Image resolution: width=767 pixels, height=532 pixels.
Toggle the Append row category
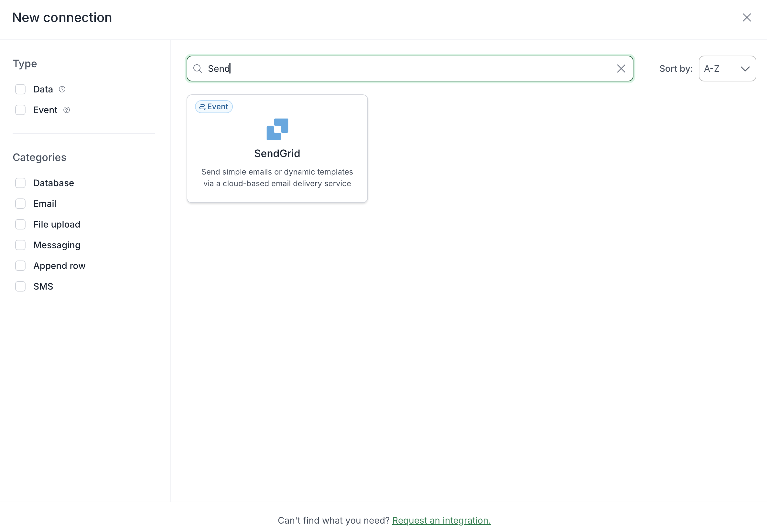[x=20, y=266]
